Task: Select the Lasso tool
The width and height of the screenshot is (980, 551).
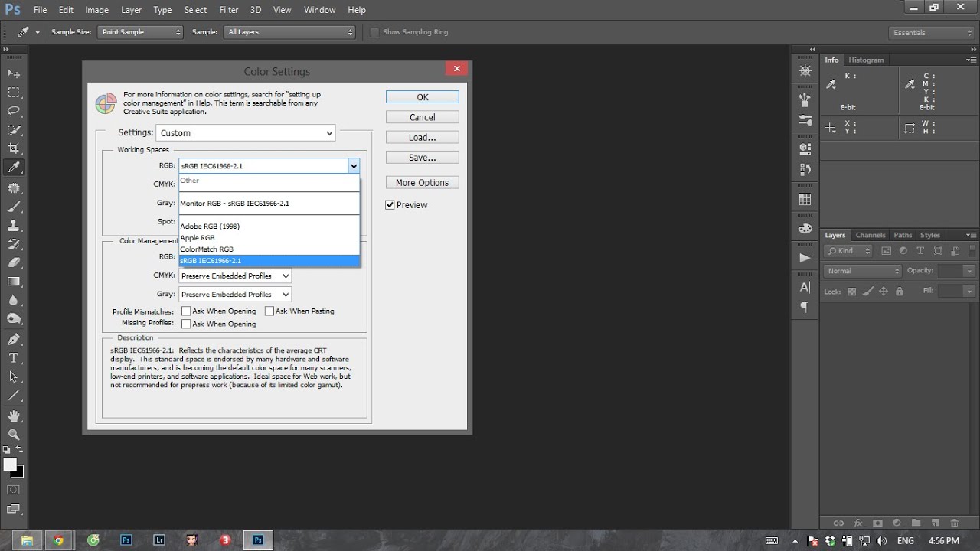Action: pos(14,111)
